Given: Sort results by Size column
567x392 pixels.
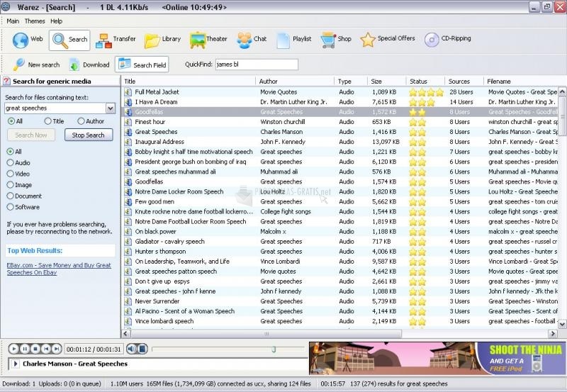Looking at the screenshot, I should 386,82.
